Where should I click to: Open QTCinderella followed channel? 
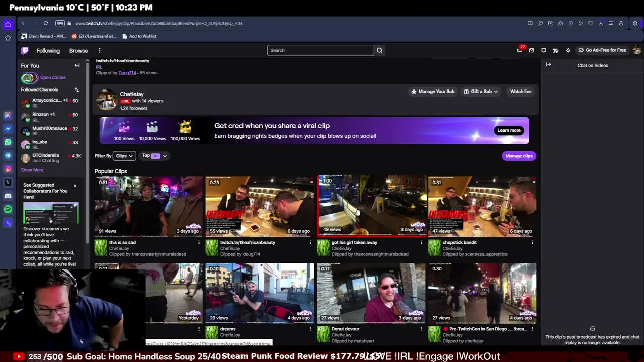[49, 158]
